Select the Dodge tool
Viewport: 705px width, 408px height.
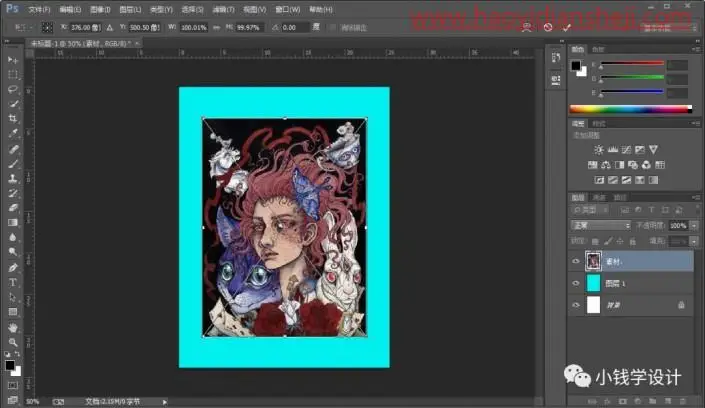click(x=13, y=252)
